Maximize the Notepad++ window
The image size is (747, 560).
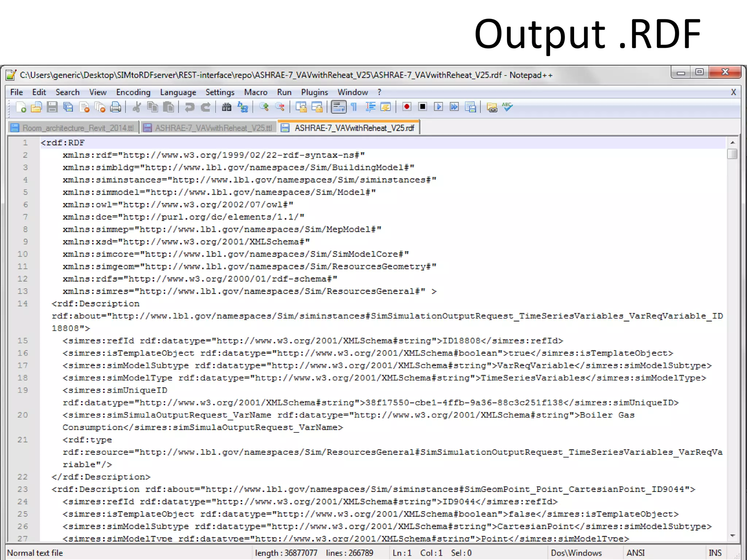pyautogui.click(x=699, y=73)
